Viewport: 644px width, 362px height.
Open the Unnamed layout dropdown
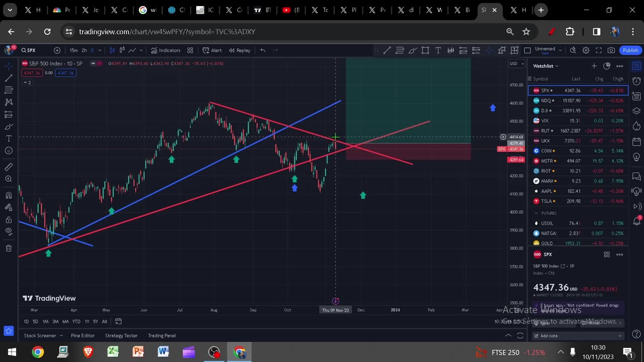(548, 50)
